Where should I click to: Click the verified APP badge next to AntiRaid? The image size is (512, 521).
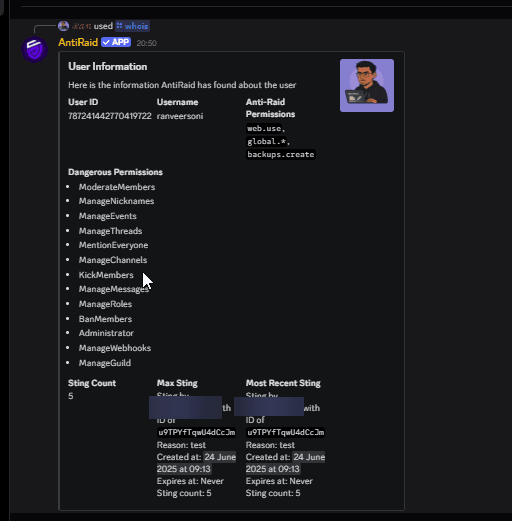pos(116,42)
